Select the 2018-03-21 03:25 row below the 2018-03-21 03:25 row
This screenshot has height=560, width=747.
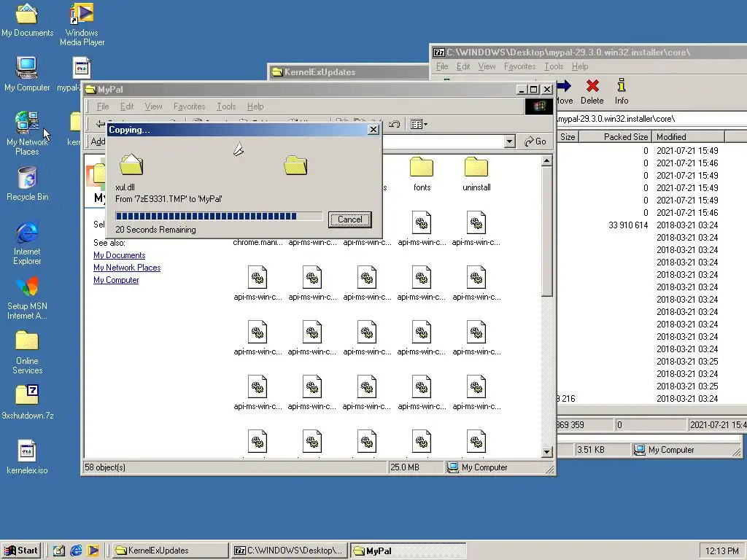pyautogui.click(x=687, y=386)
